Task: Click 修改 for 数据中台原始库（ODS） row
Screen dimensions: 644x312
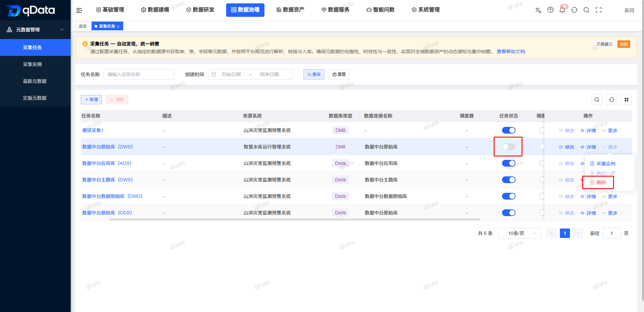Action: 567,213
